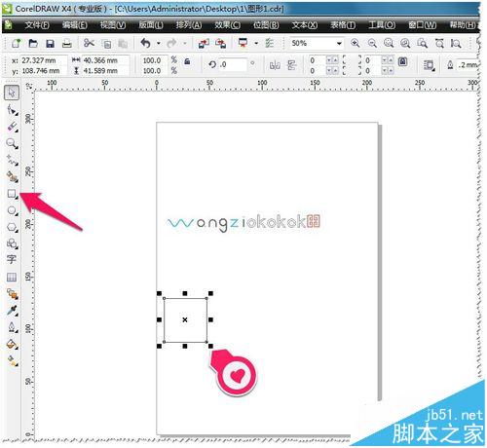Click the Paste icon
Viewport: 487px width, 448px height.
[x=123, y=44]
